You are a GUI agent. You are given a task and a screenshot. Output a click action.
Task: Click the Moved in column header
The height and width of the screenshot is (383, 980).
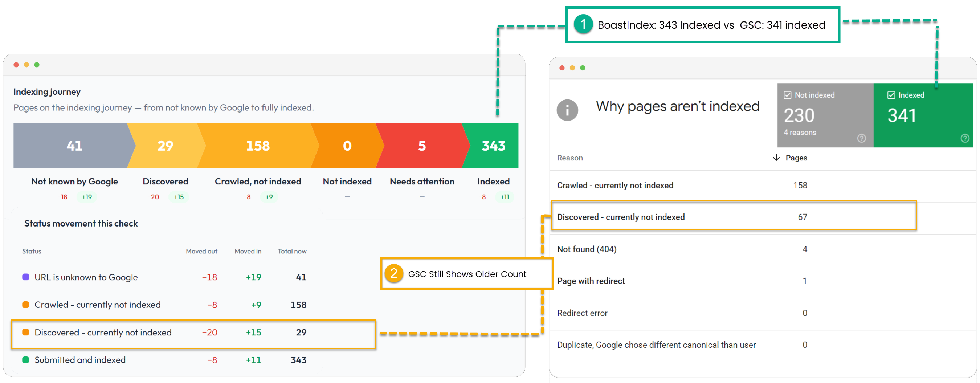(248, 252)
